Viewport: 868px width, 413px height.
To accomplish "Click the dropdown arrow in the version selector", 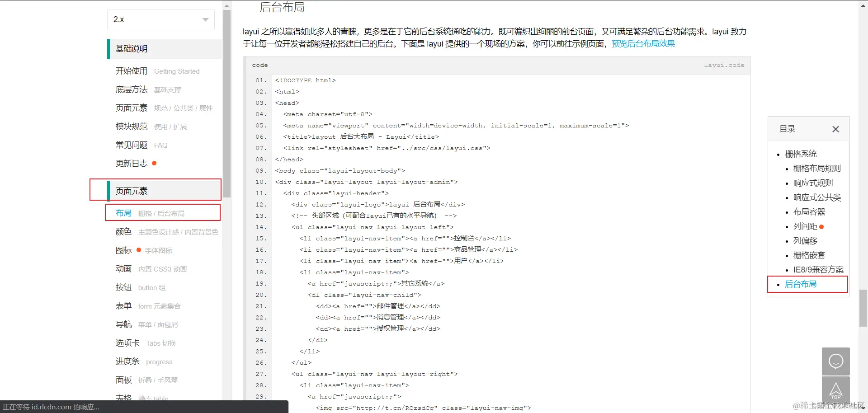I will 204,19.
